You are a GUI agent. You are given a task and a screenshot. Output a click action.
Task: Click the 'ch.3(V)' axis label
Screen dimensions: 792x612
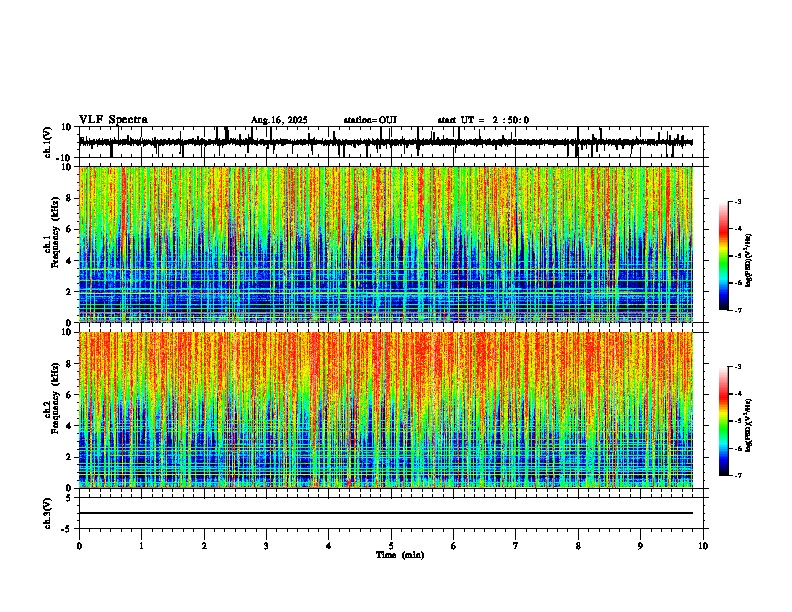[x=48, y=513]
